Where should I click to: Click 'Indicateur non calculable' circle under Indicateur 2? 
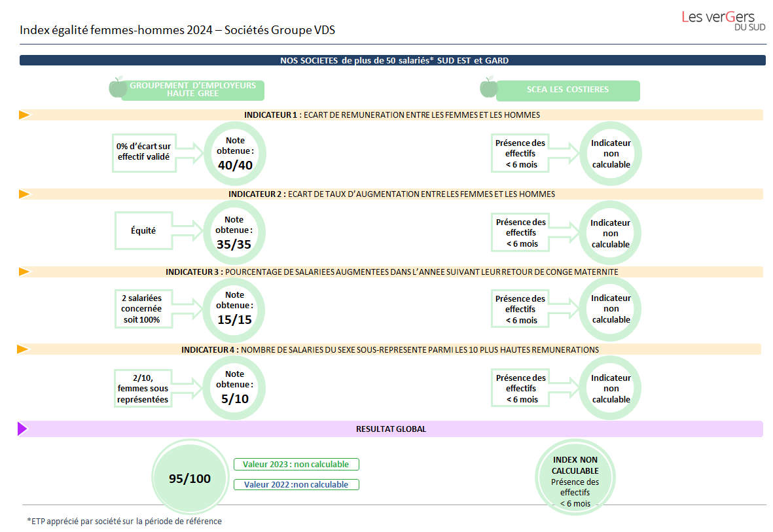[610, 233]
